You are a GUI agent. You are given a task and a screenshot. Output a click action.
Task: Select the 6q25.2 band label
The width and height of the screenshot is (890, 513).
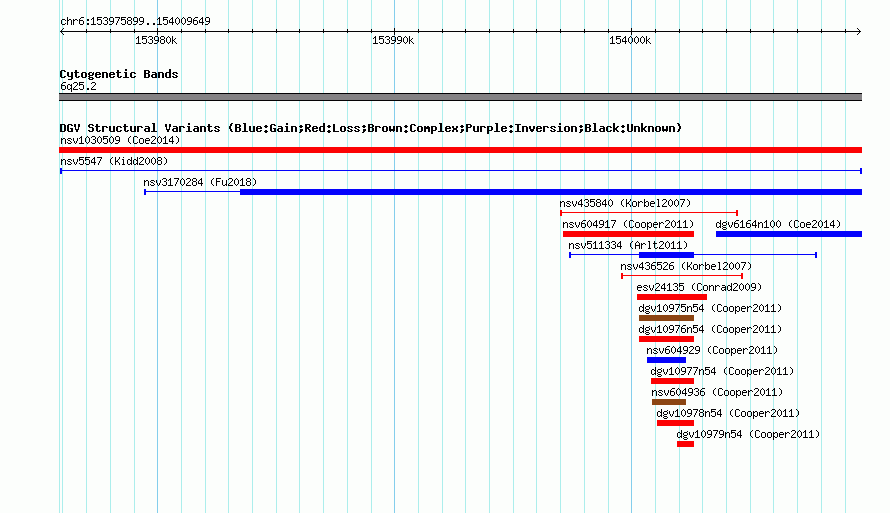click(x=78, y=86)
